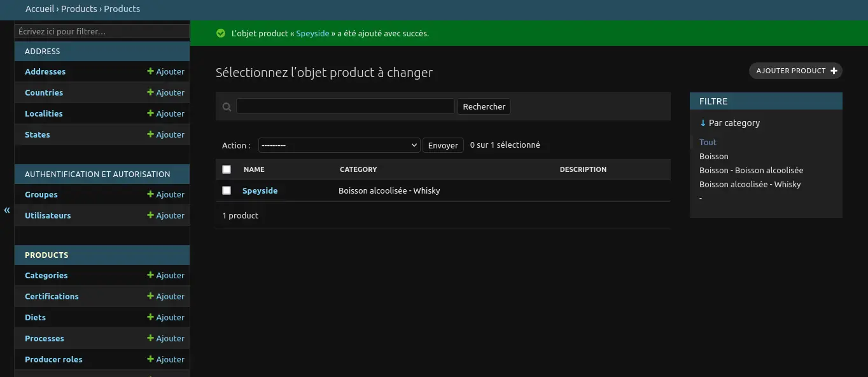Click the plus icon next to Utilisateurs
The width and height of the screenshot is (868, 377).
tap(150, 215)
